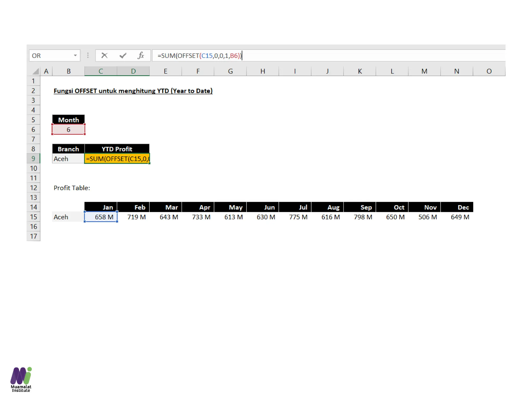The width and height of the screenshot is (532, 399).
Task: Cancel the formula entry with X icon
Action: point(104,55)
